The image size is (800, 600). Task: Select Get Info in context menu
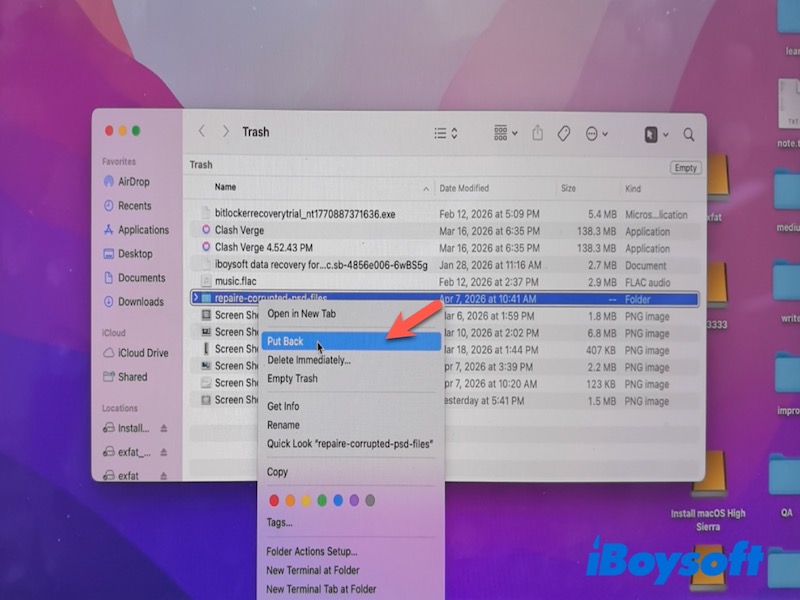[x=283, y=406]
